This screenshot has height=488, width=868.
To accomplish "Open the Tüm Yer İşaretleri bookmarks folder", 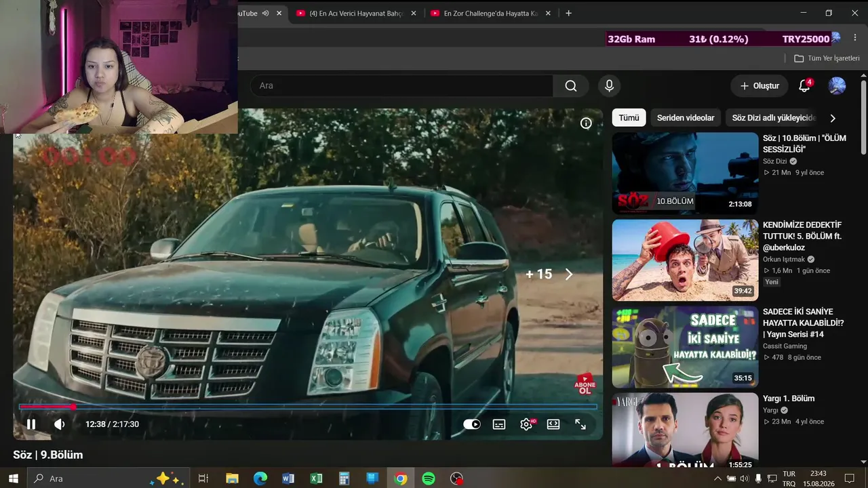I will (x=827, y=58).
